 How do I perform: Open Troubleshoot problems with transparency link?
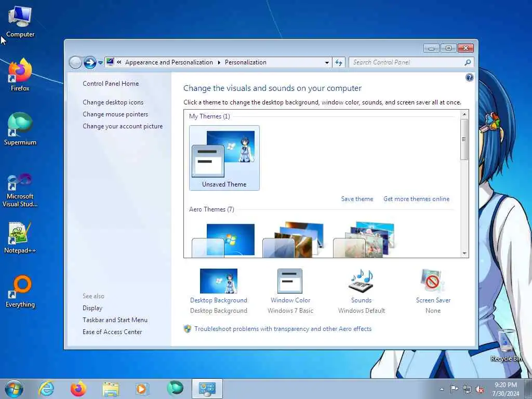pos(283,329)
